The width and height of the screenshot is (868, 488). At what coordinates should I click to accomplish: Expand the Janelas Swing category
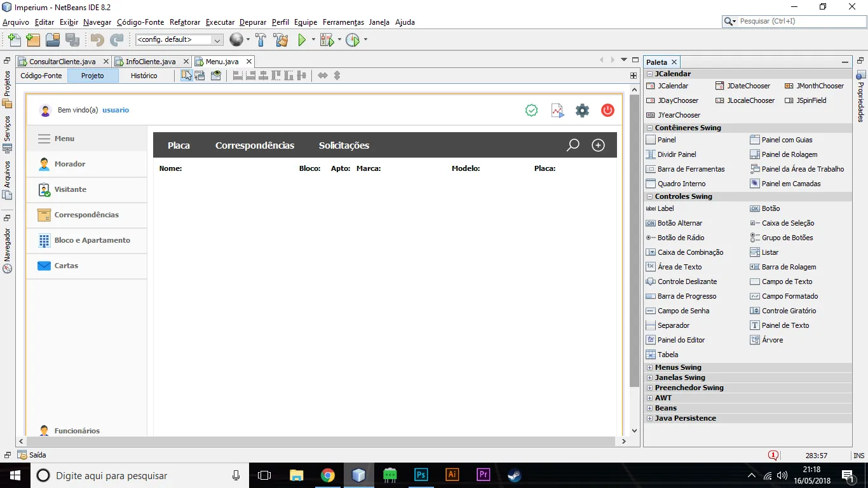[x=649, y=377]
